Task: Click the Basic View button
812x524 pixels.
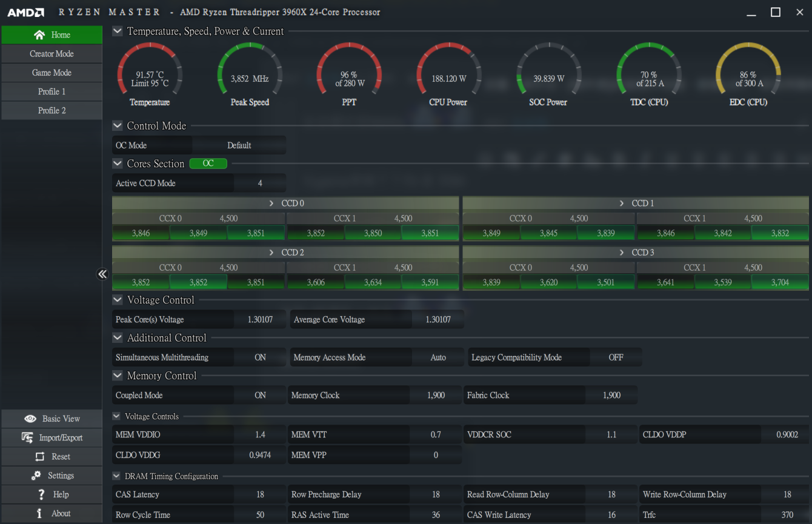Action: tap(52, 419)
